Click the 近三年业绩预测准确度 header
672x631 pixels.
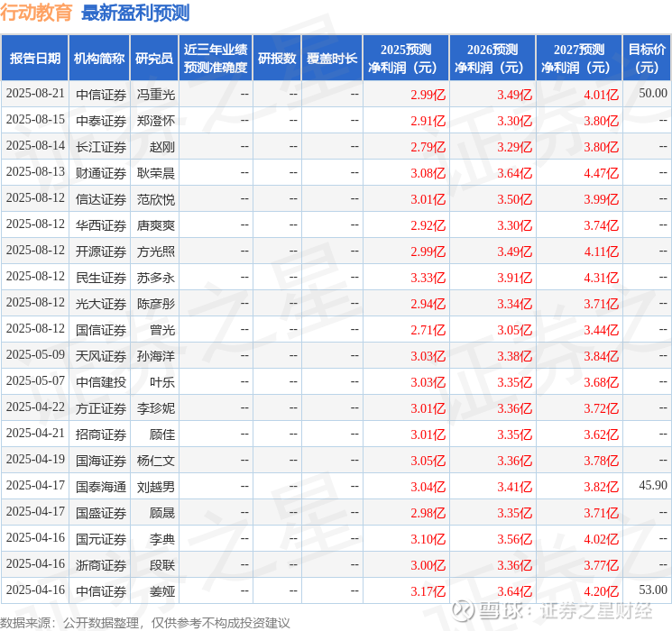[216, 59]
